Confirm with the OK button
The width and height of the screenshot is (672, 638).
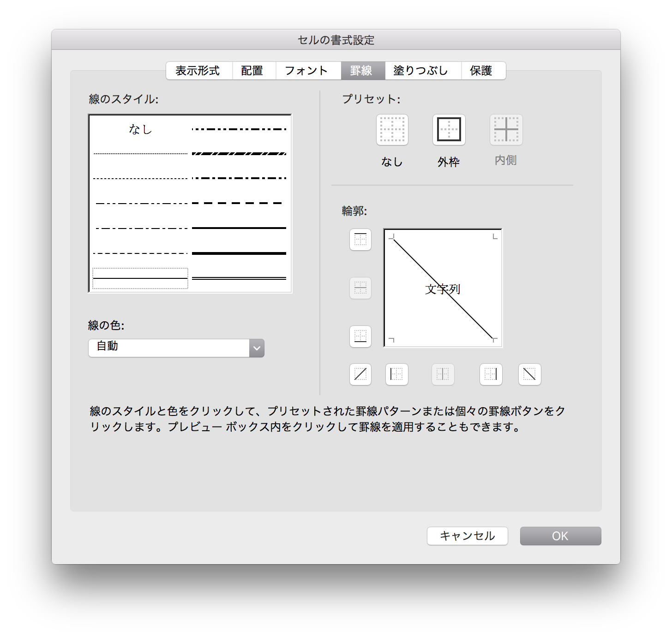561,536
